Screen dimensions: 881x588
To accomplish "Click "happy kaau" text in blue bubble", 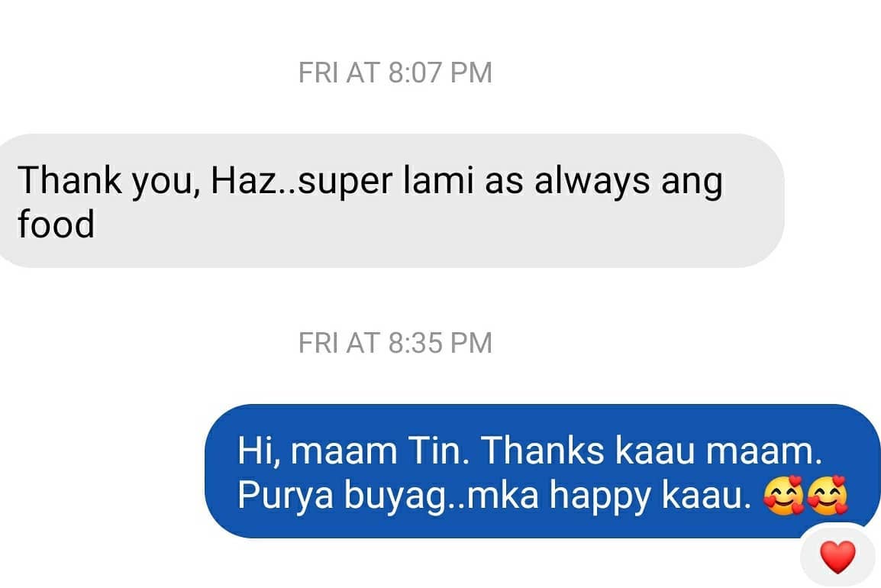I will (650, 496).
